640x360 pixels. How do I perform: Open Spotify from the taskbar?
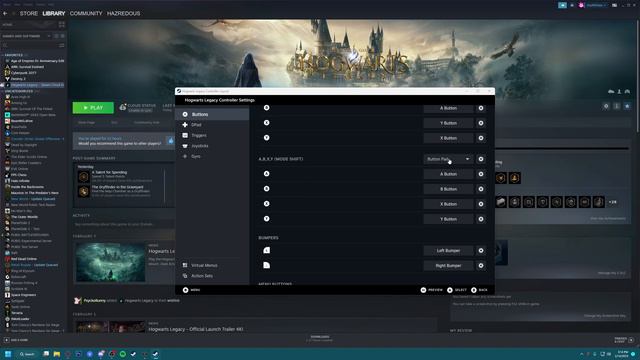point(122,354)
